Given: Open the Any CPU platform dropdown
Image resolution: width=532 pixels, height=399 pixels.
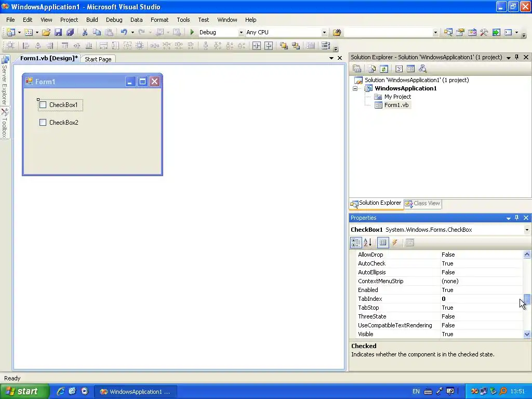Looking at the screenshot, I should [x=324, y=33].
